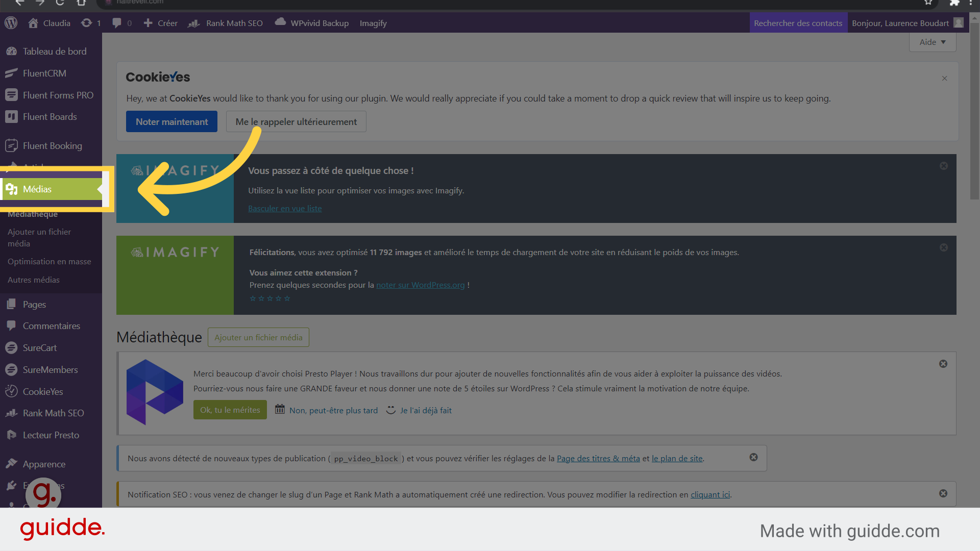The height and width of the screenshot is (551, 980).
Task: Open Rank Math SEO in the admin bar
Action: [x=226, y=23]
